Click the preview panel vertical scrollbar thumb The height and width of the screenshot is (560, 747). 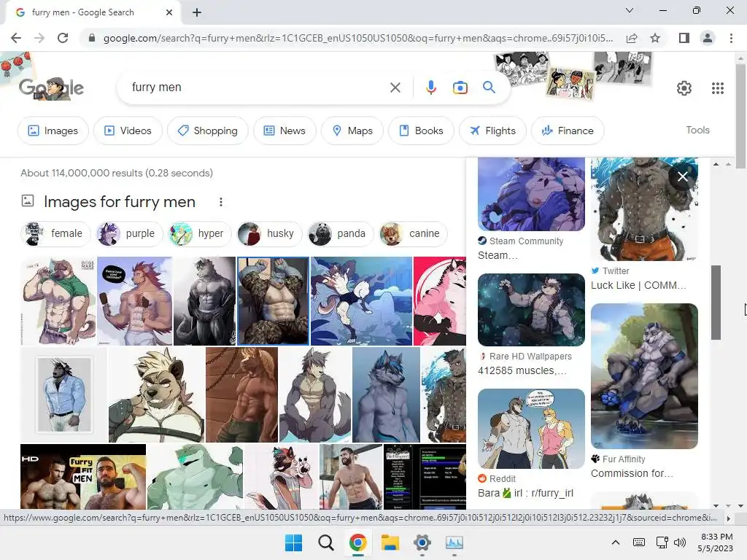click(x=716, y=303)
